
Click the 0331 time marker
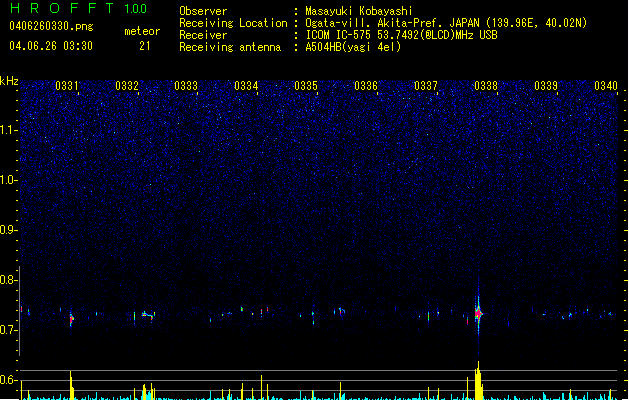67,86
